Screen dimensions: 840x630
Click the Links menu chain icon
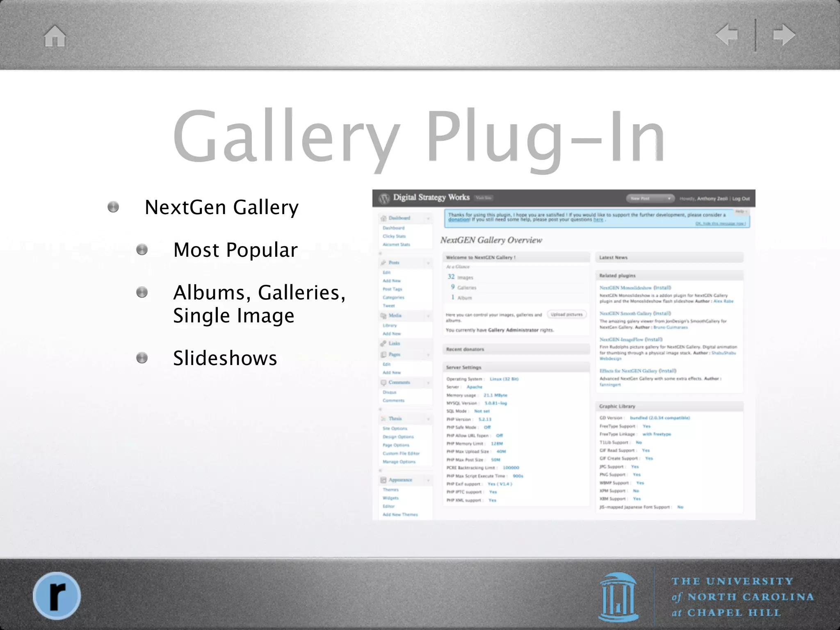[384, 343]
